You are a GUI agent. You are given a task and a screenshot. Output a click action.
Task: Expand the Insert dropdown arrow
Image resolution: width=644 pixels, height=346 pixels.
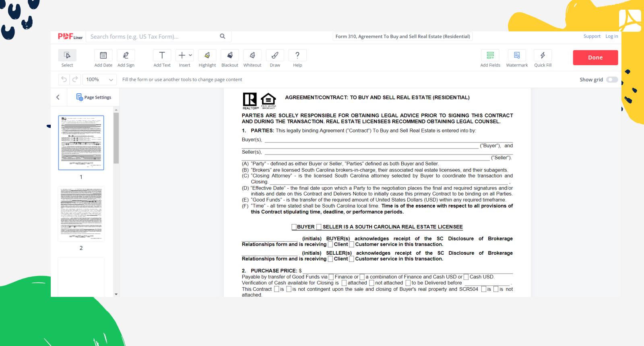(x=190, y=55)
